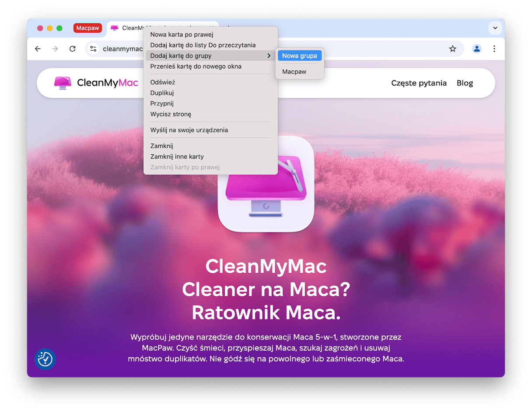Go back with the browser back arrow
This screenshot has width=532, height=413.
click(38, 49)
